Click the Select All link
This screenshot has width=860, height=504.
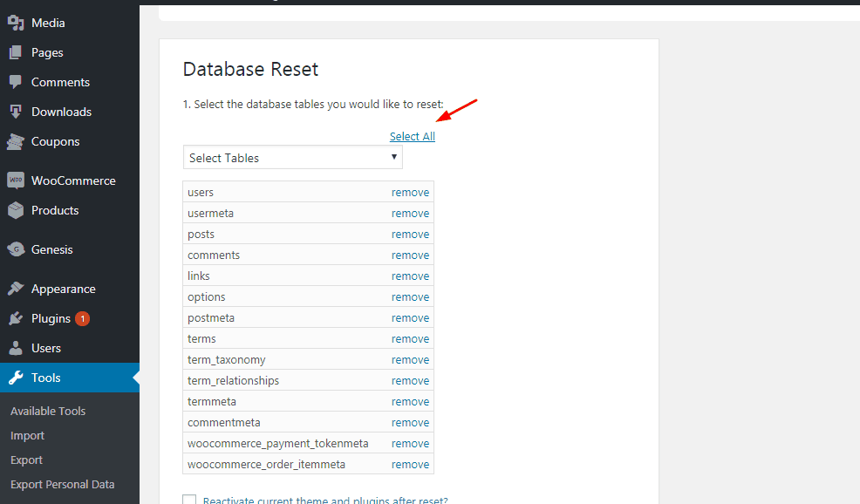412,136
